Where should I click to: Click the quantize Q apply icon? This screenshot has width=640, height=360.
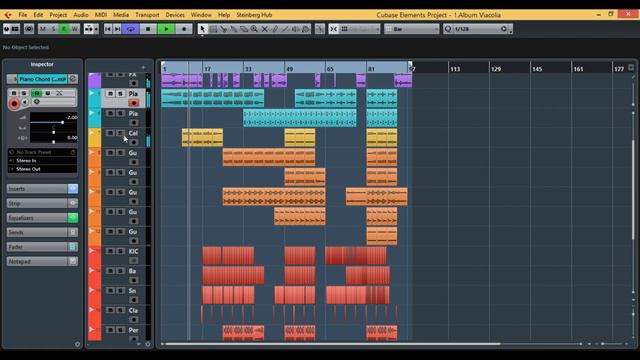click(448, 29)
